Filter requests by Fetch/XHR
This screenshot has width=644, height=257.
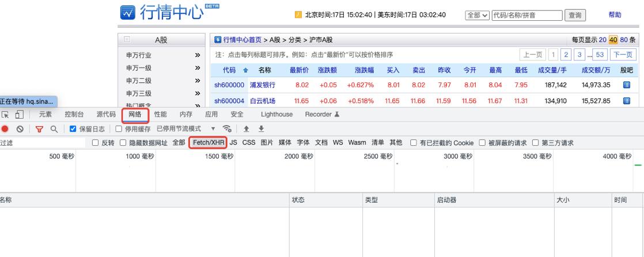(x=209, y=143)
